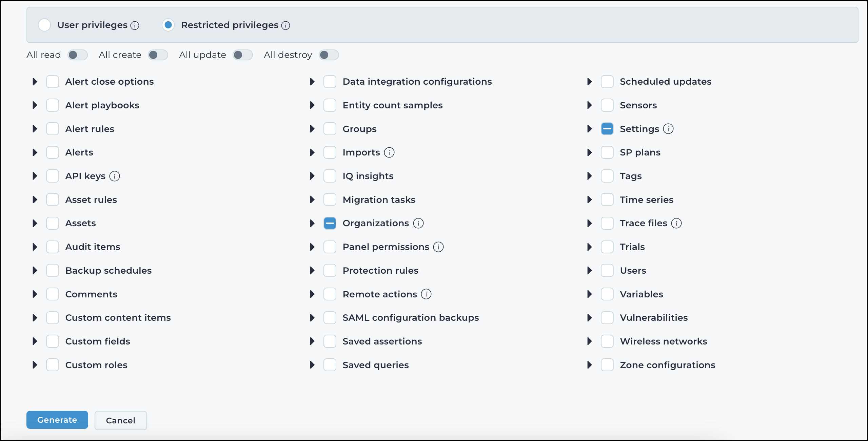Expand the Alert playbooks tree row

[x=35, y=105]
